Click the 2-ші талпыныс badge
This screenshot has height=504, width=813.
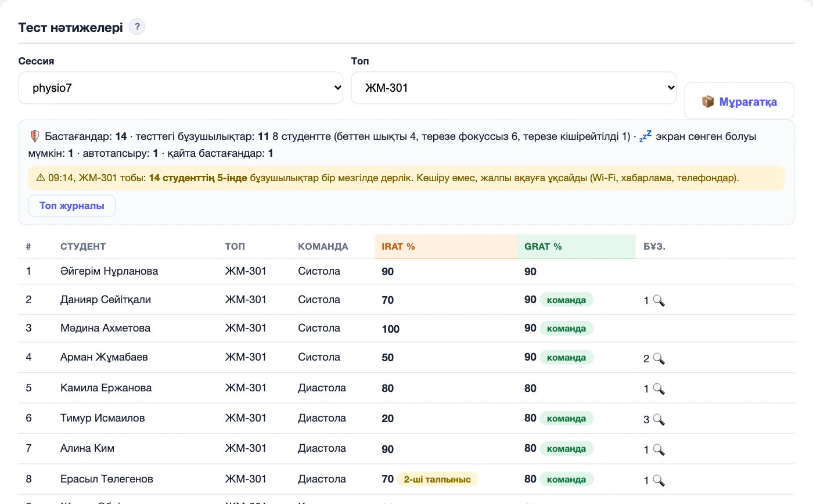pos(438,480)
